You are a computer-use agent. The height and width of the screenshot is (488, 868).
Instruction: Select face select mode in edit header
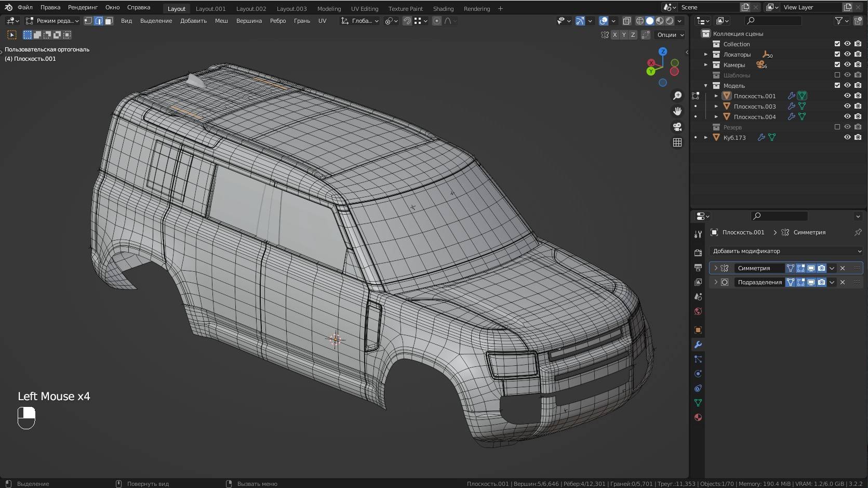tap(109, 21)
